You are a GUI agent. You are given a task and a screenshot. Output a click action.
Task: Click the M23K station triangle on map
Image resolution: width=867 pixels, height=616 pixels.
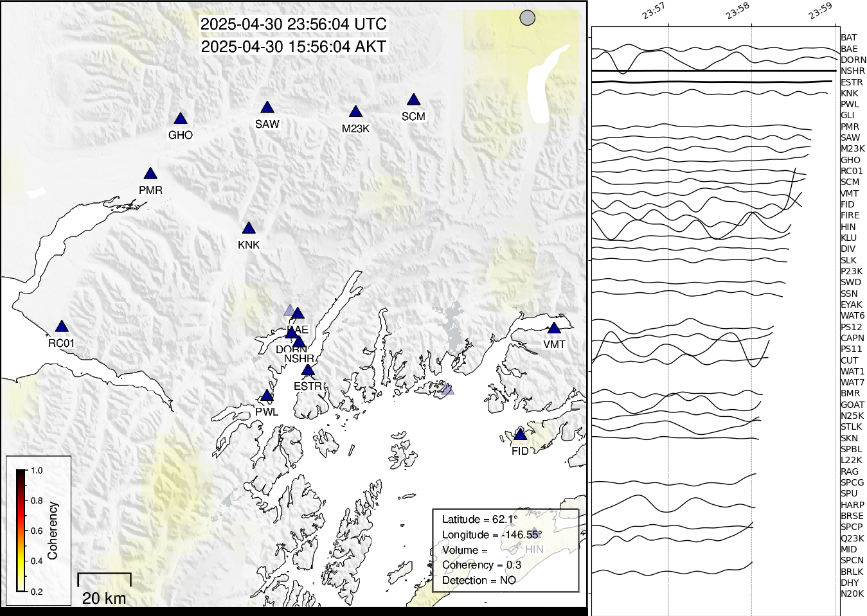point(355,112)
